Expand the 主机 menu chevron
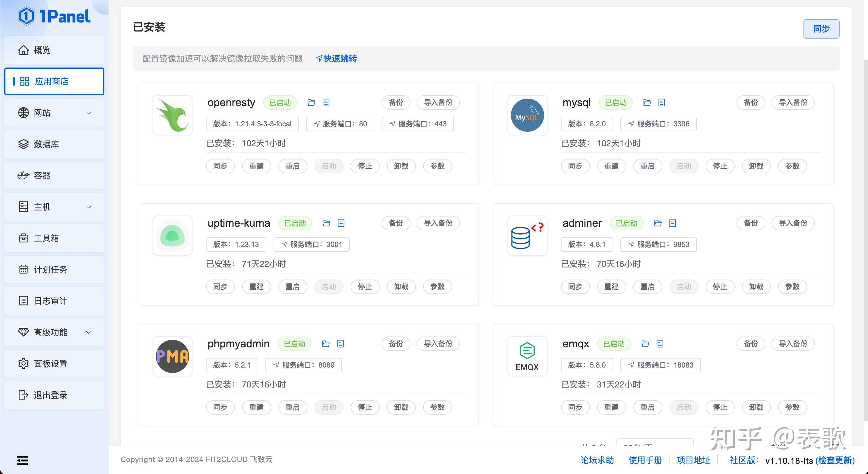Image resolution: width=868 pixels, height=474 pixels. click(89, 207)
